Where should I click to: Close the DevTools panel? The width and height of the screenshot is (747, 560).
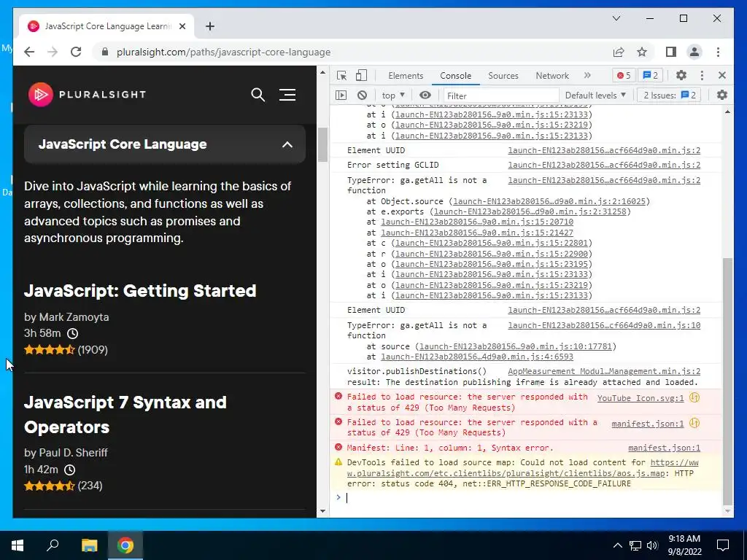pos(722,75)
